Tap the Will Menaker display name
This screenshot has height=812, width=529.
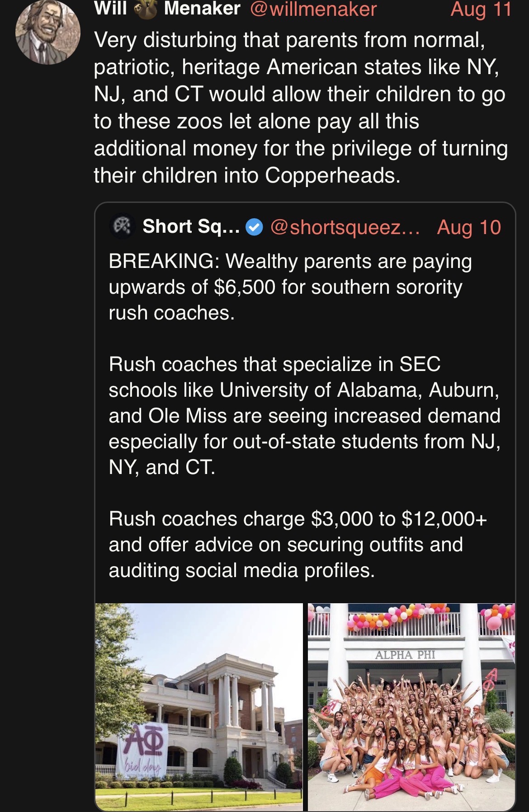point(167,9)
